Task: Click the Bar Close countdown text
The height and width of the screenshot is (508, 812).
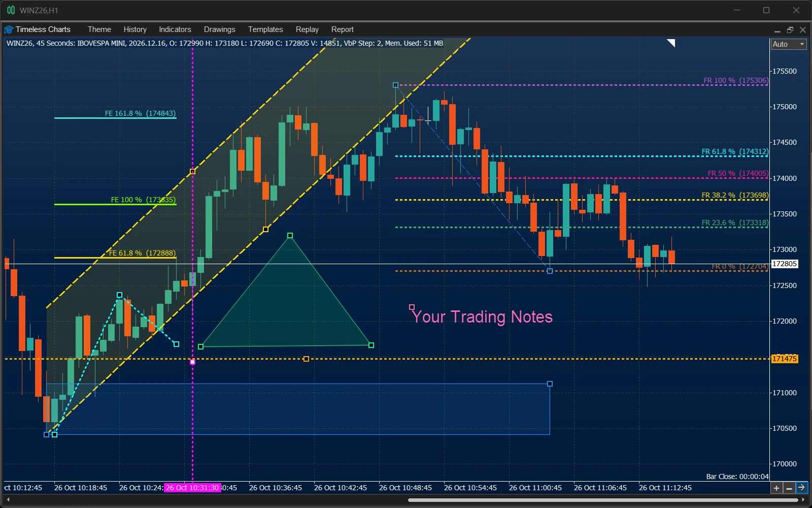Action: 737,477
